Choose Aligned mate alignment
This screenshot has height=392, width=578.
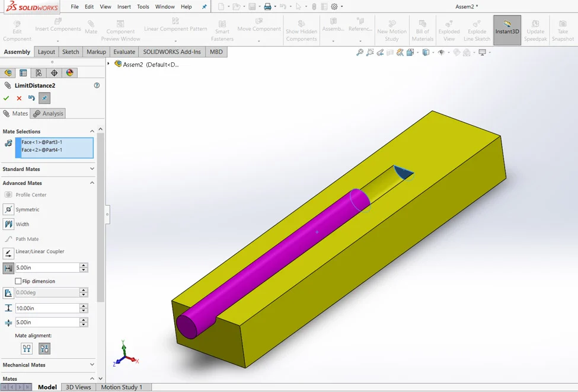click(27, 349)
